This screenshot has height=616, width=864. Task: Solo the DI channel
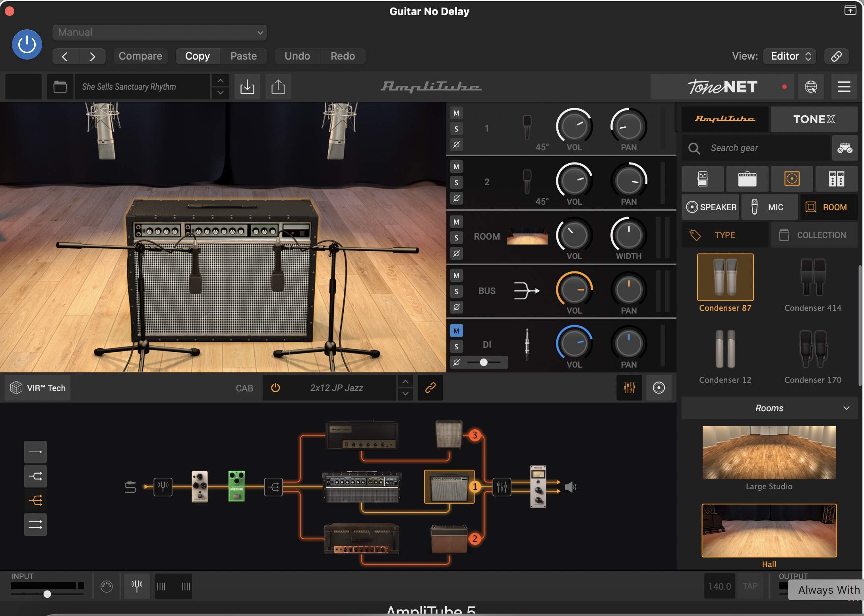point(456,347)
